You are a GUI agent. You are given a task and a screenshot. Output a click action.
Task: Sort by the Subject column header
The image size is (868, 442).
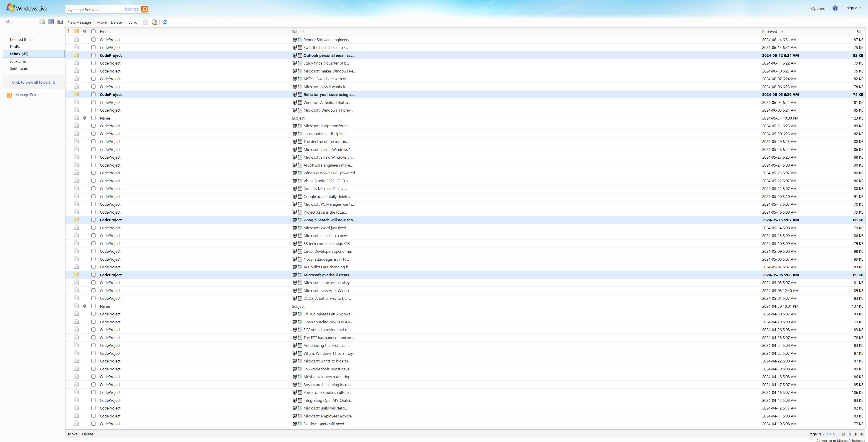[x=298, y=32]
